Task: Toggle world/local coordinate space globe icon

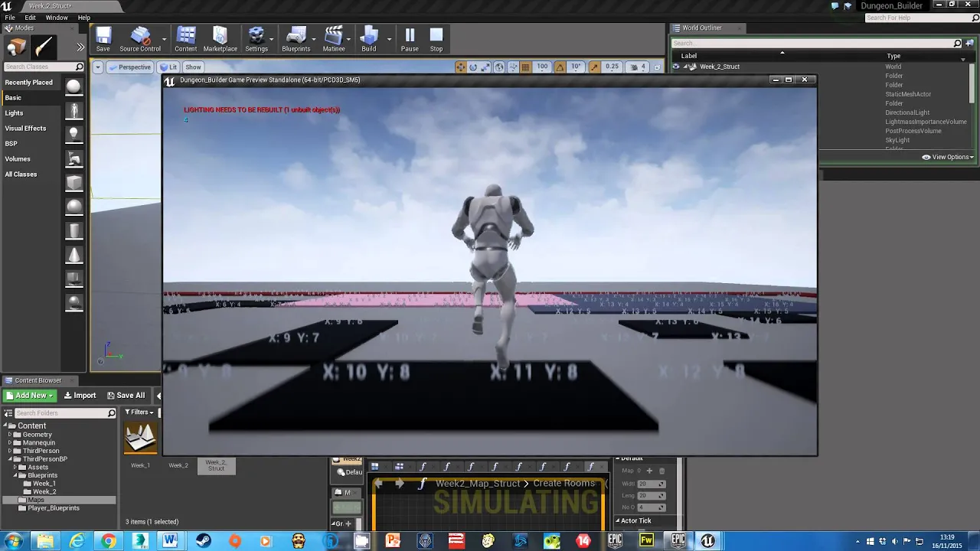Action: point(499,67)
